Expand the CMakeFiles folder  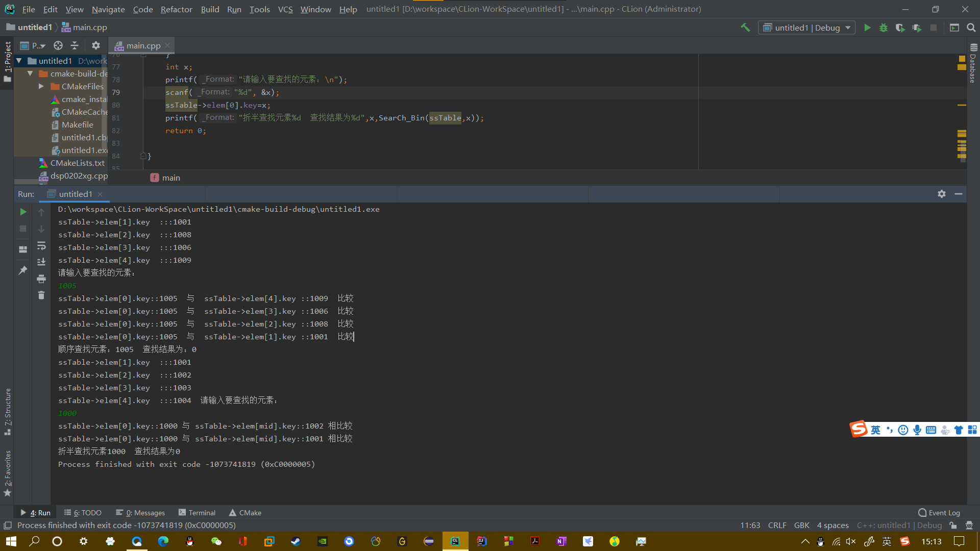click(x=41, y=86)
